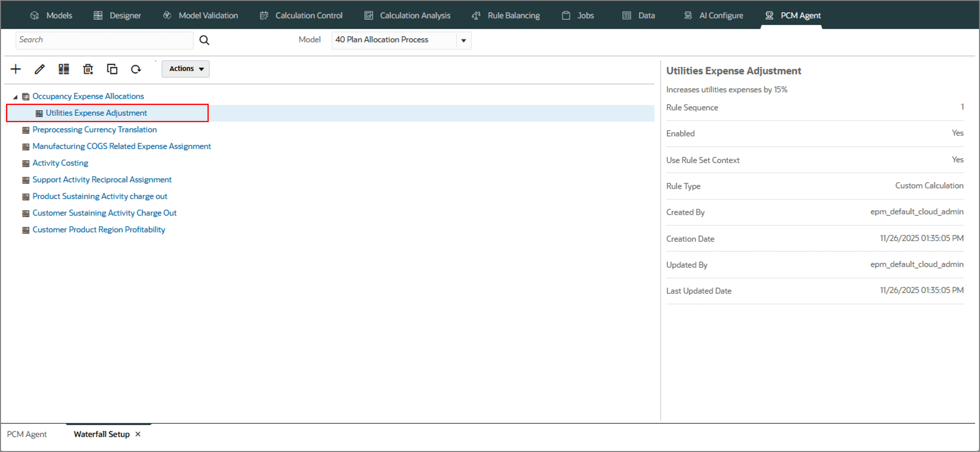Open the Actions dropdown menu

[x=186, y=69]
